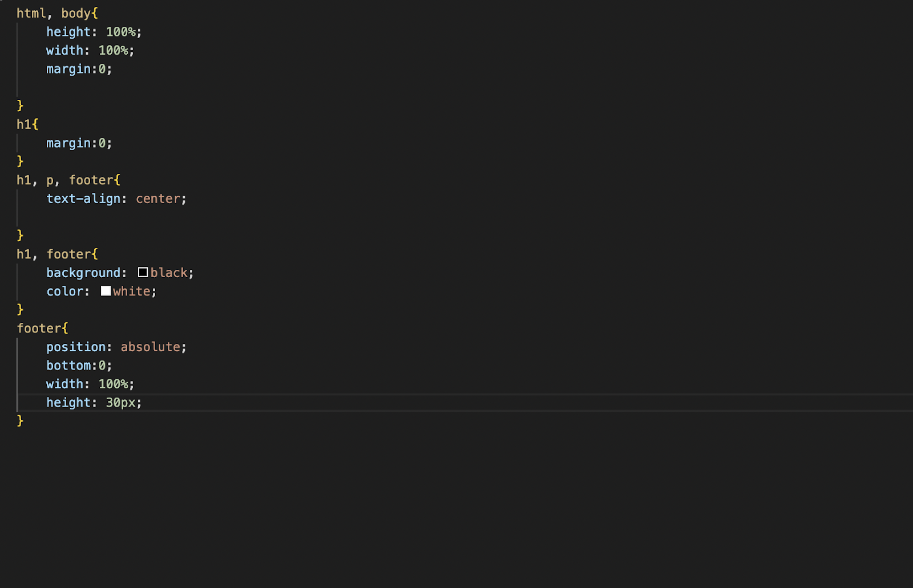Viewport: 913px width, 588px height.
Task: Place cursor on "text-align" property
Action: (x=83, y=198)
